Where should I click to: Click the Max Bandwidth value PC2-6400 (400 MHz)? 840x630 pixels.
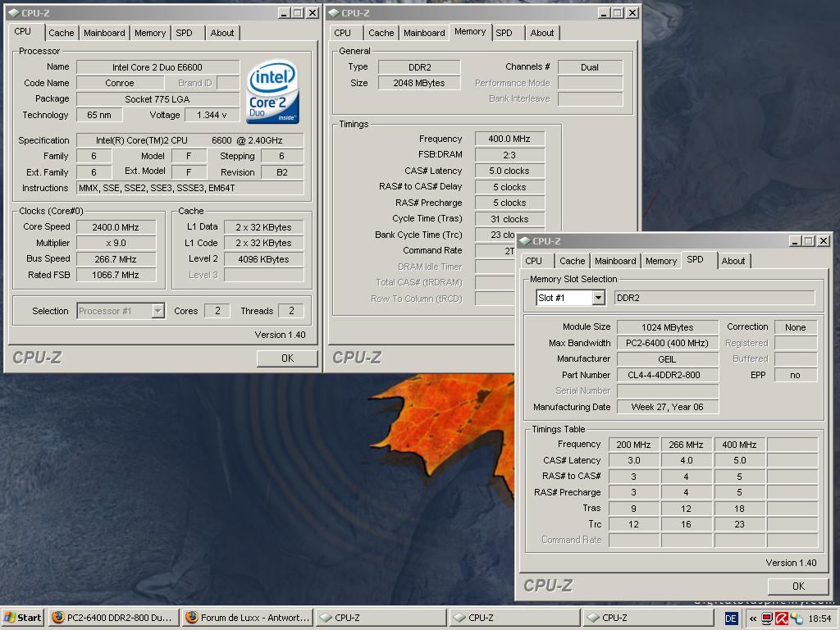668,344
